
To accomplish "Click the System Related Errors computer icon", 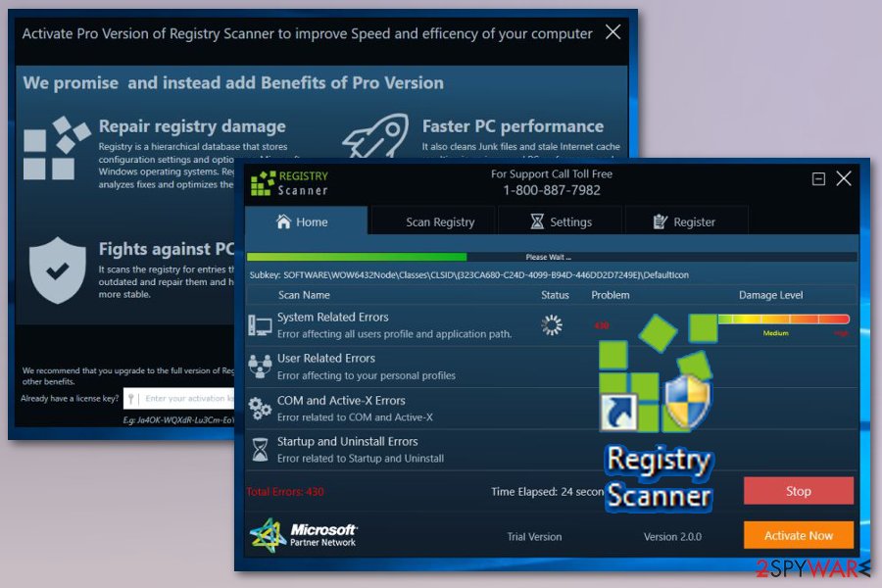I will [x=260, y=325].
